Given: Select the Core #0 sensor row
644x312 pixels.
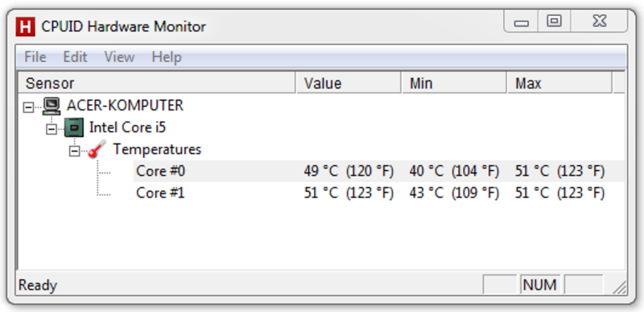Looking at the screenshot, I should point(378,171).
